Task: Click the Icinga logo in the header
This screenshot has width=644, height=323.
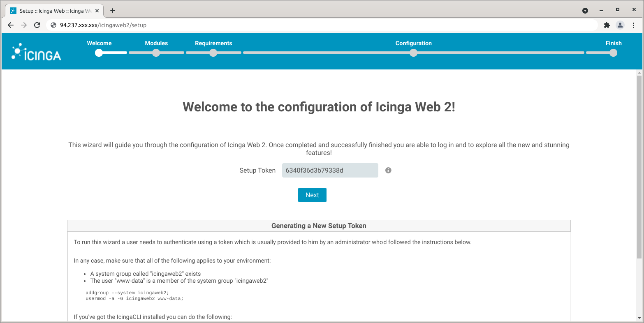Action: click(35, 51)
